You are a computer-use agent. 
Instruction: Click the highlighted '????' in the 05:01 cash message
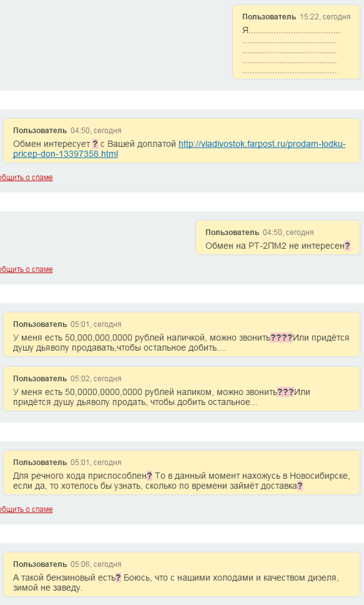point(282,337)
